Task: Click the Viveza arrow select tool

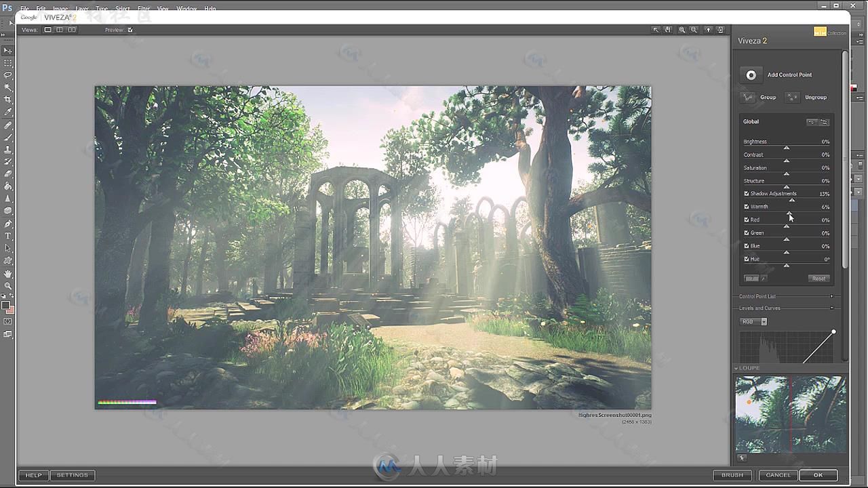Action: (656, 30)
